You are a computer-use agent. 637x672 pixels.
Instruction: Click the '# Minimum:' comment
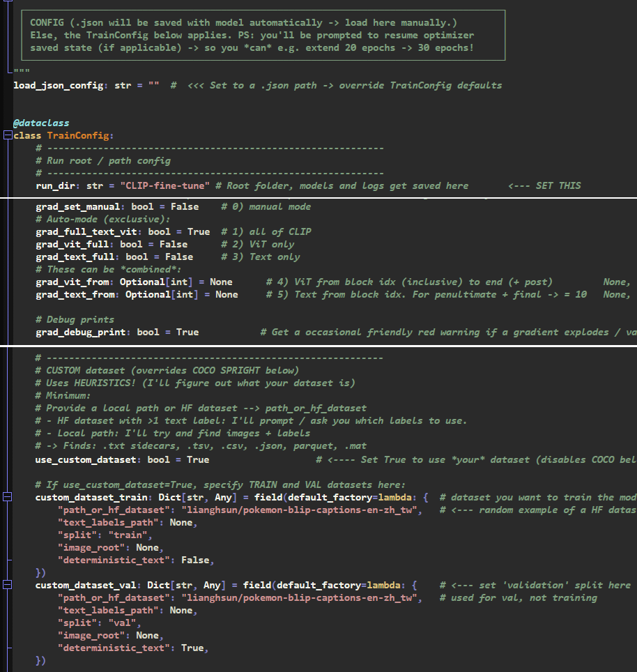pos(63,395)
